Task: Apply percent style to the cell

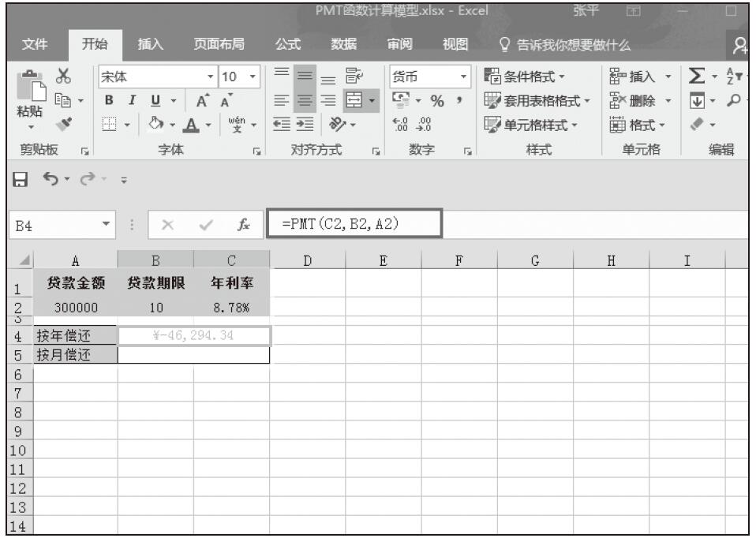Action: 434,101
